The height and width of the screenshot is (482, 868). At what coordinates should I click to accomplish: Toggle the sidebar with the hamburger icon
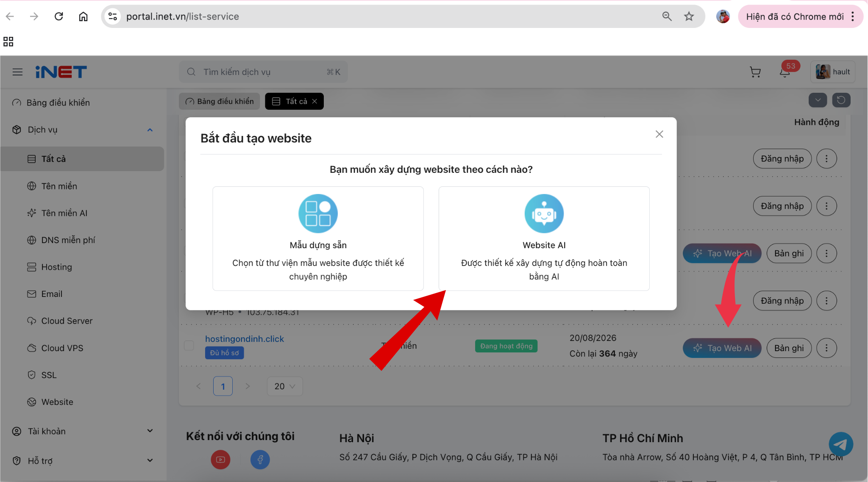pyautogui.click(x=18, y=72)
